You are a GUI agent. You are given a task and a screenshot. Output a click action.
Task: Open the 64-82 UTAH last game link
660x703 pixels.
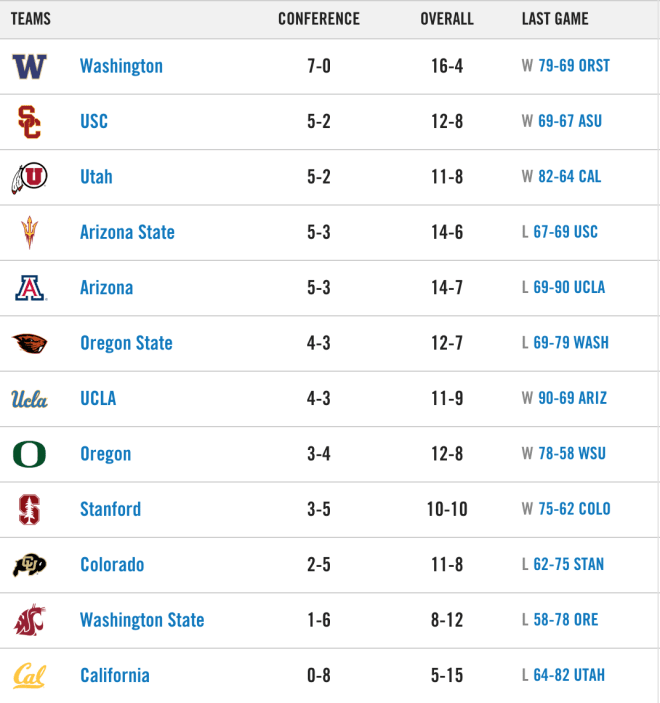[569, 675]
